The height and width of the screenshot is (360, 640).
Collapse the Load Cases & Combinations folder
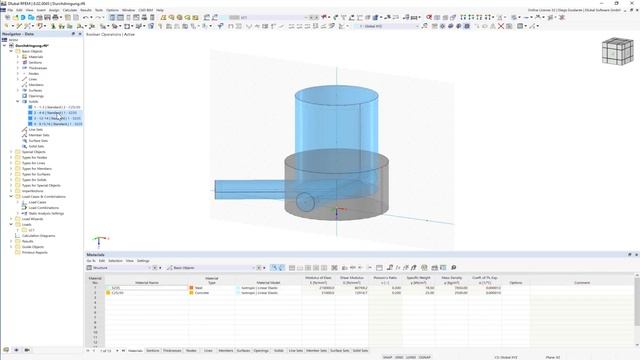click(11, 197)
